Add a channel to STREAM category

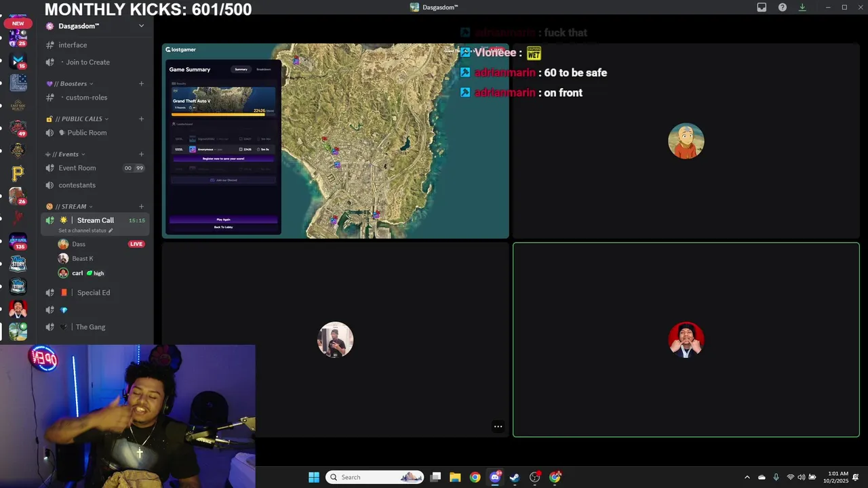[x=141, y=206]
